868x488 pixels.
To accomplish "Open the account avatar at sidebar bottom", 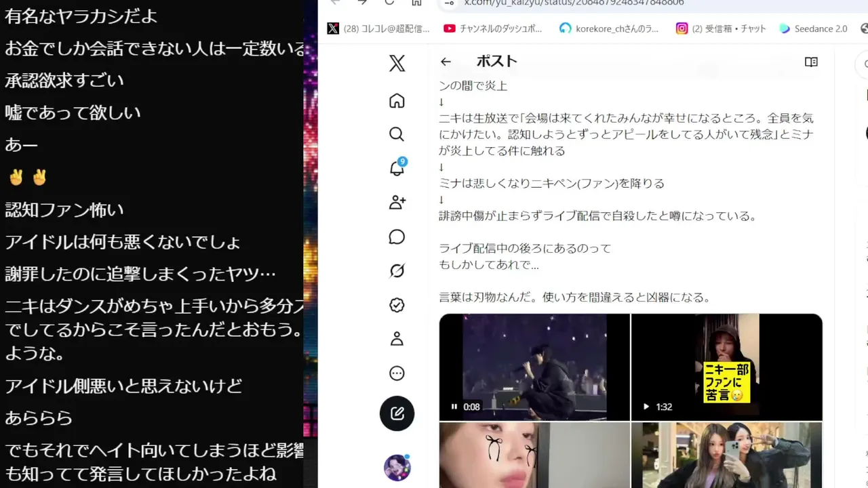I will 397,468.
